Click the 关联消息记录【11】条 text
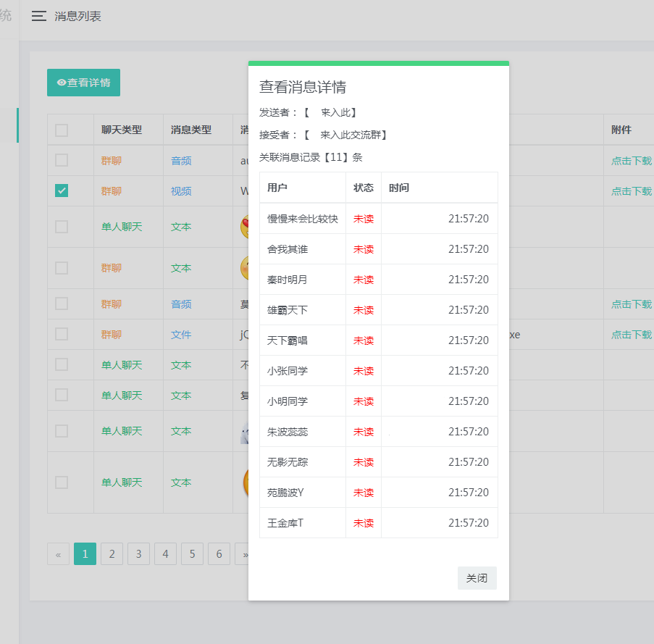This screenshot has width=654, height=644. coord(311,158)
